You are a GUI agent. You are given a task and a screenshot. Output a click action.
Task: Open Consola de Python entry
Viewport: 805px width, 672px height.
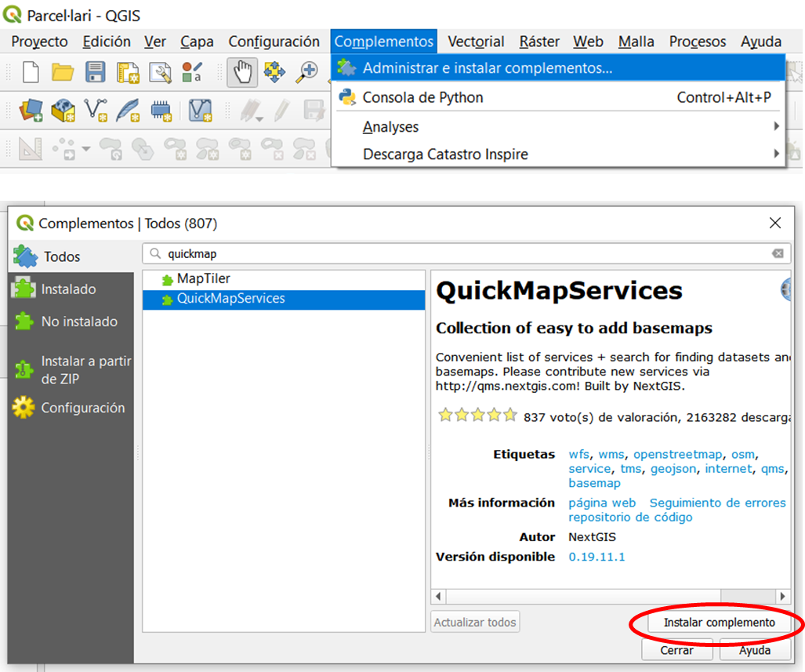coord(558,97)
